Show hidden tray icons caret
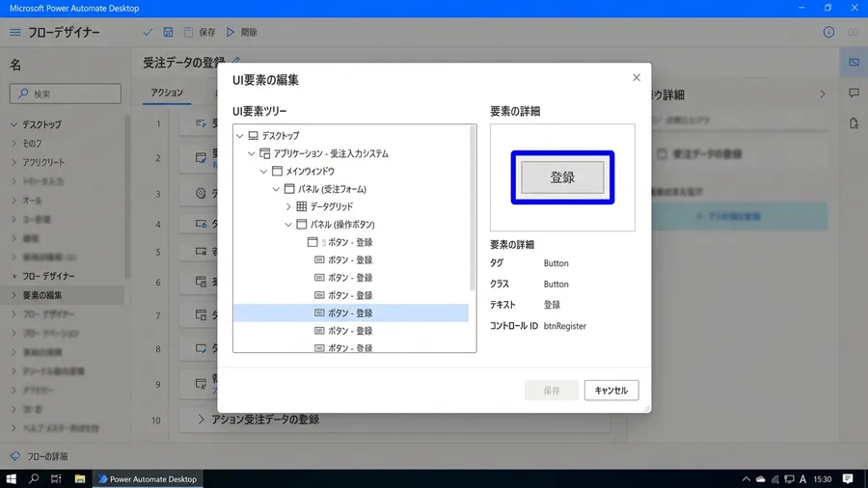 (746, 479)
